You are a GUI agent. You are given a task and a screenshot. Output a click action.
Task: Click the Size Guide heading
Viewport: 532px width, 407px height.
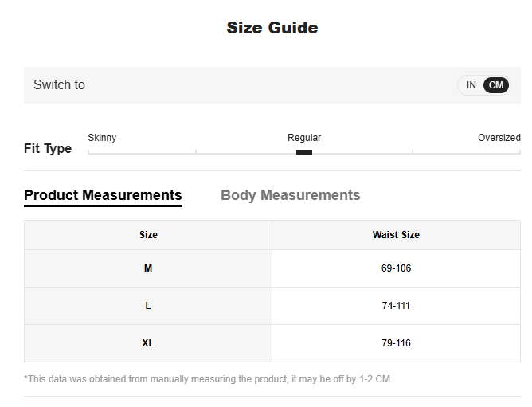[x=272, y=28]
